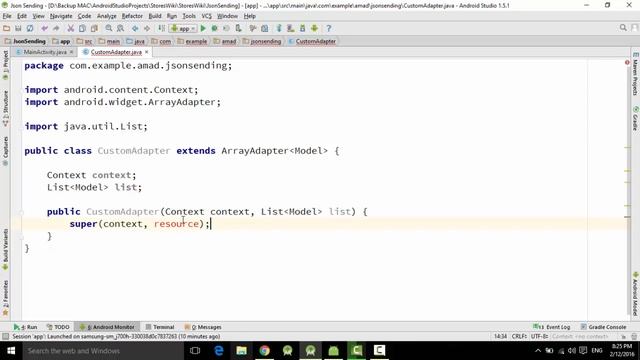Save all files using the toolbar disk icon

18,28
